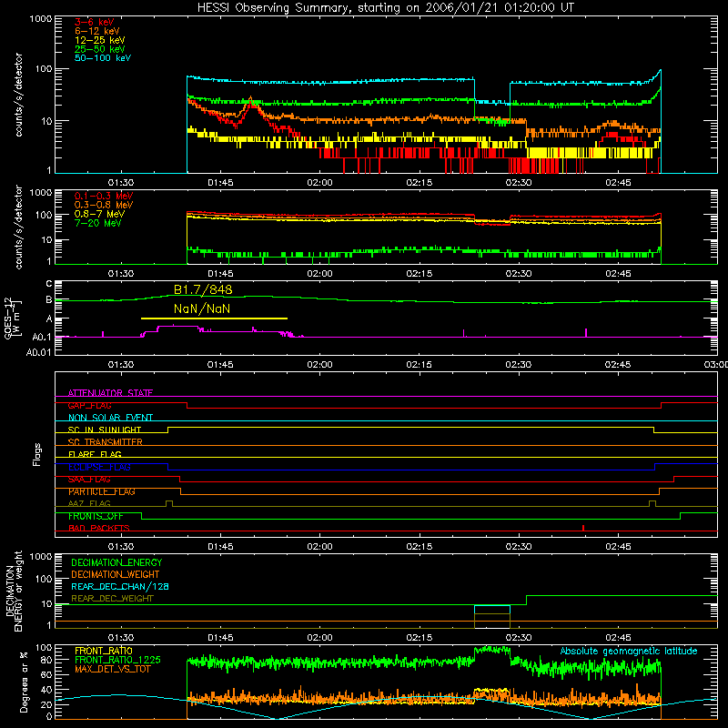Select the 12-25 keV legend label
728x728 pixels.
point(100,40)
